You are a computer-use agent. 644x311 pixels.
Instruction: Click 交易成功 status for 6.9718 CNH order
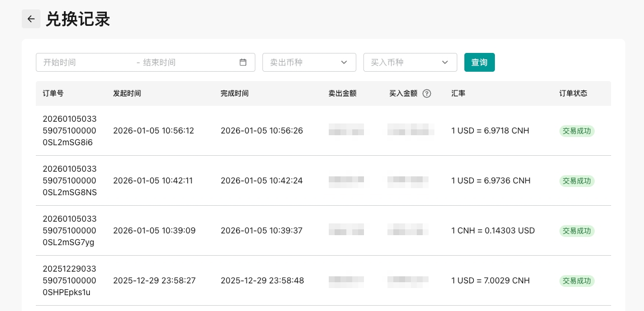click(576, 131)
